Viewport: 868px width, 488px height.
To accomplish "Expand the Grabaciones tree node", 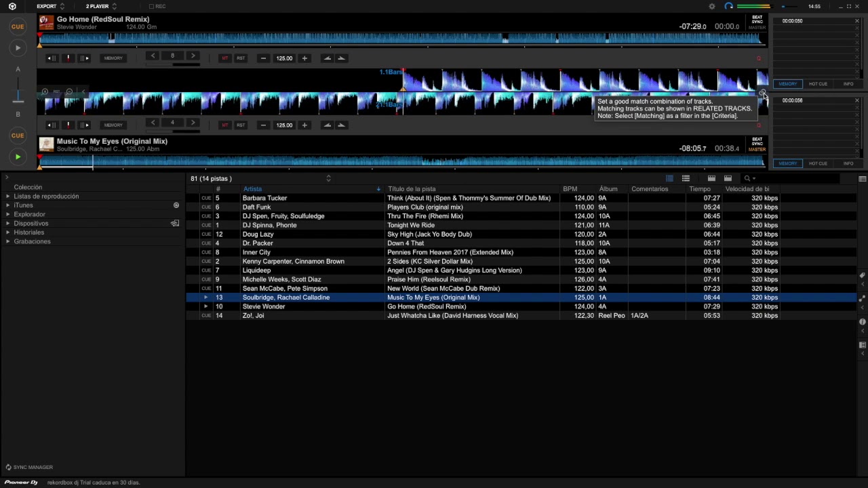I will click(x=8, y=241).
